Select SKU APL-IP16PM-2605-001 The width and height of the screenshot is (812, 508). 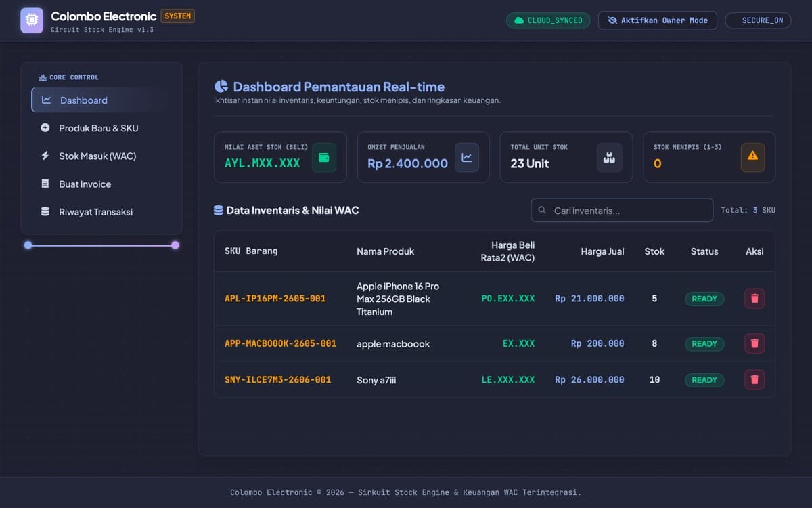[275, 299]
